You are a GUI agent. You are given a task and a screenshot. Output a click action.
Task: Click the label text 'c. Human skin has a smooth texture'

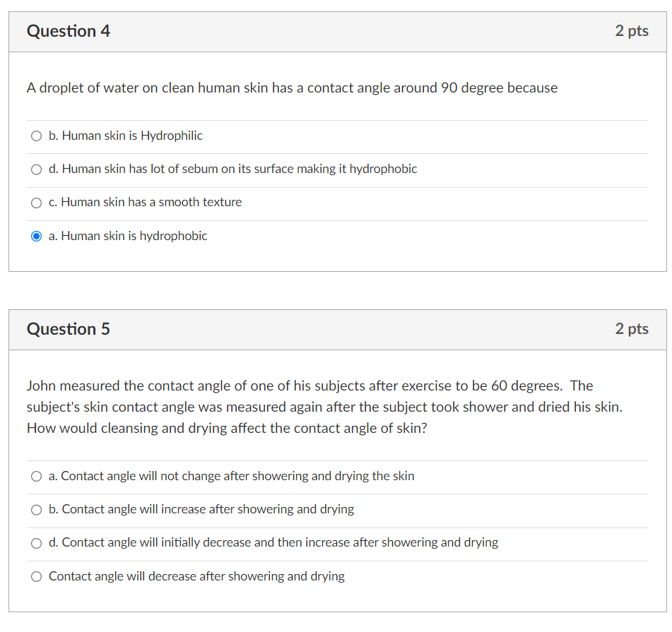[x=146, y=202]
